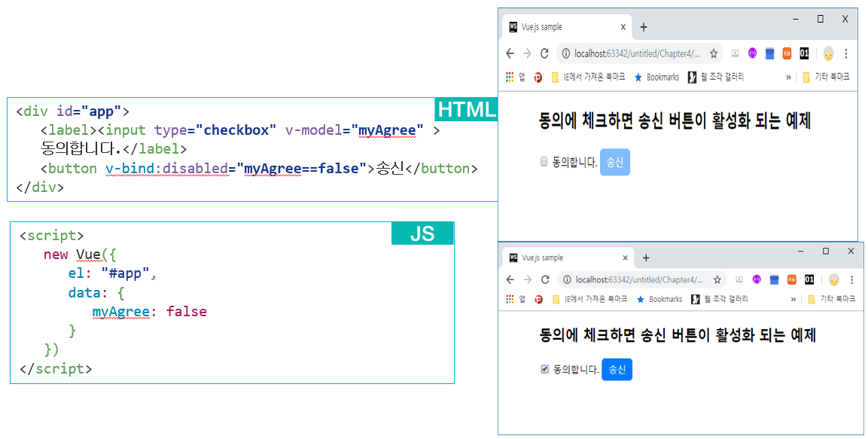The width and height of the screenshot is (868, 439).
Task: Open a new tab in top browser window
Action: 643,27
